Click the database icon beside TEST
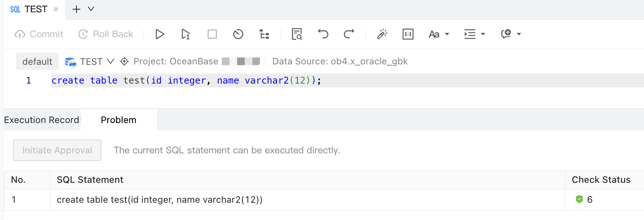 [70, 62]
